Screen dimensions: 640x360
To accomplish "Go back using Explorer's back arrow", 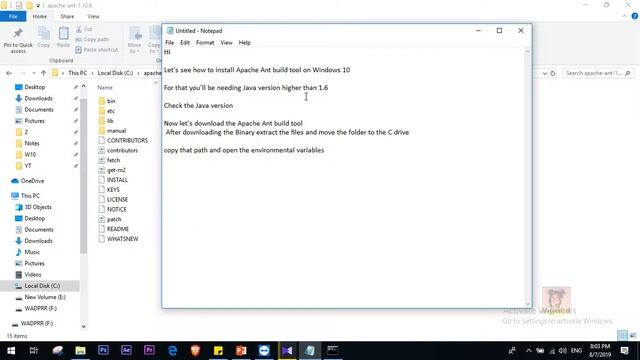I will pyautogui.click(x=9, y=73).
